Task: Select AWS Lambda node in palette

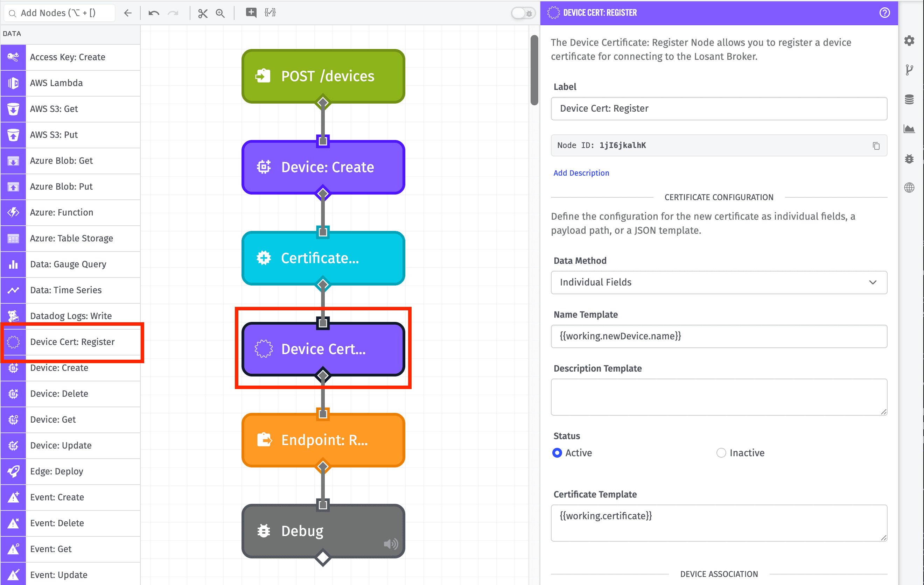Action: 70,83
